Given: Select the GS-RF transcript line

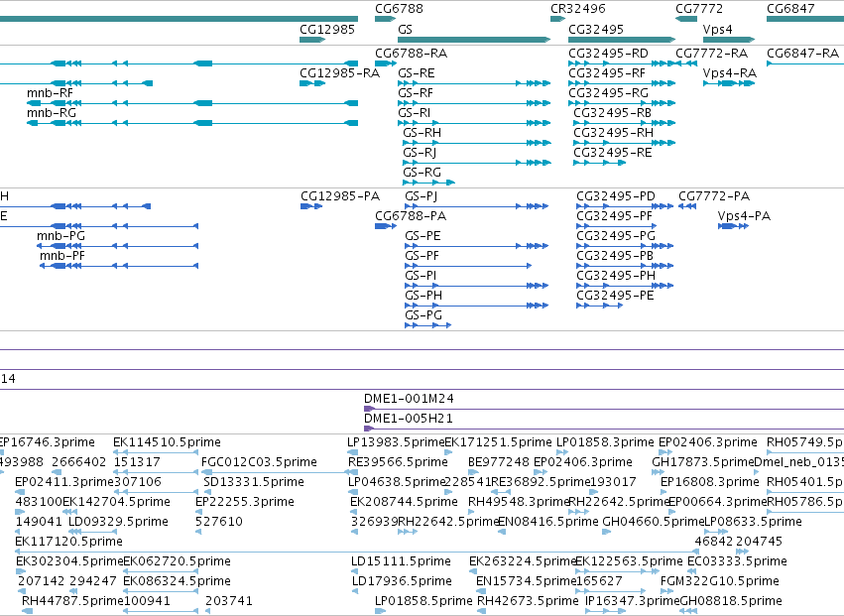Looking at the screenshot, I should click(474, 103).
